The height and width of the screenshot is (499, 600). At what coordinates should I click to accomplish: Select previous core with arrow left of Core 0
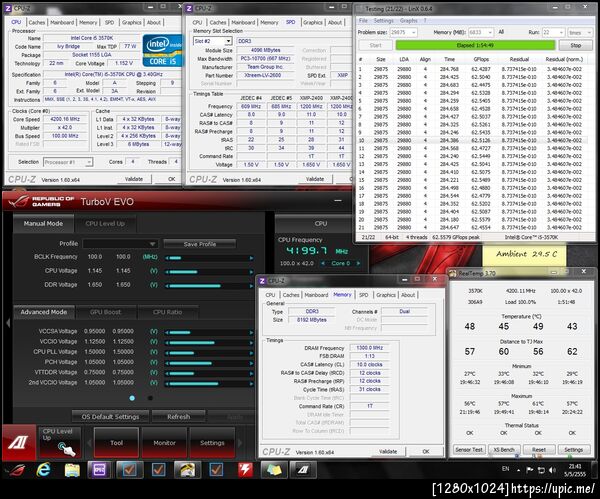tap(323, 263)
